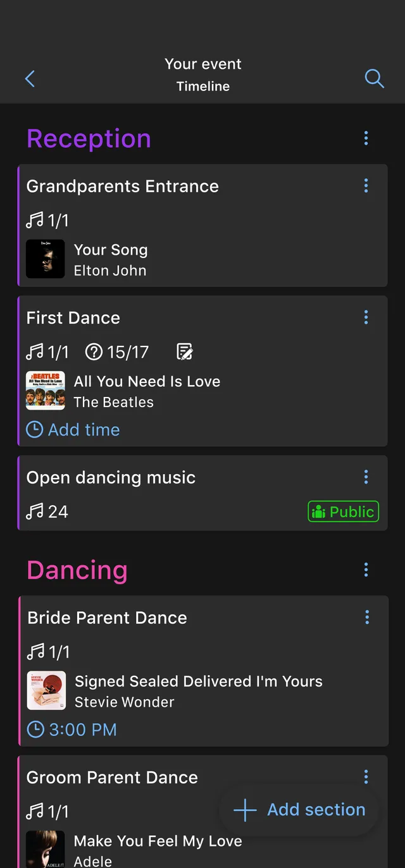Open search with the magnifier icon
The width and height of the screenshot is (405, 868).
[x=375, y=78]
